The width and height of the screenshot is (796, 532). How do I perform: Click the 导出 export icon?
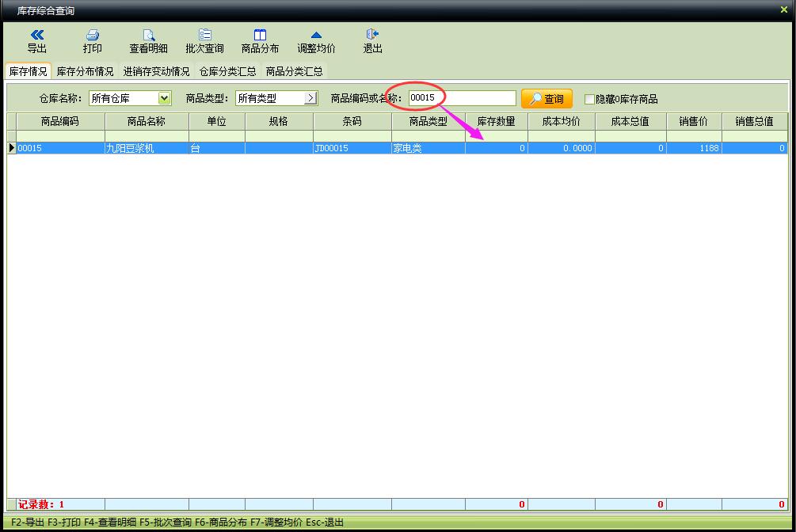pyautogui.click(x=37, y=35)
